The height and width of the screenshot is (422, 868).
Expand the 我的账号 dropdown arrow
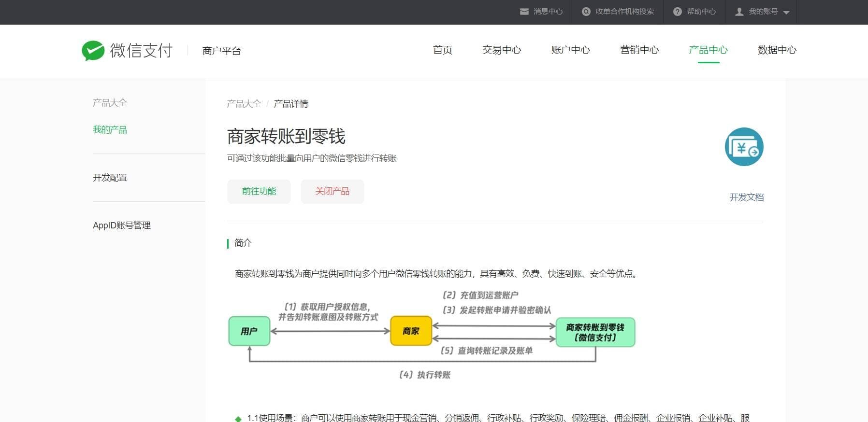tap(786, 13)
